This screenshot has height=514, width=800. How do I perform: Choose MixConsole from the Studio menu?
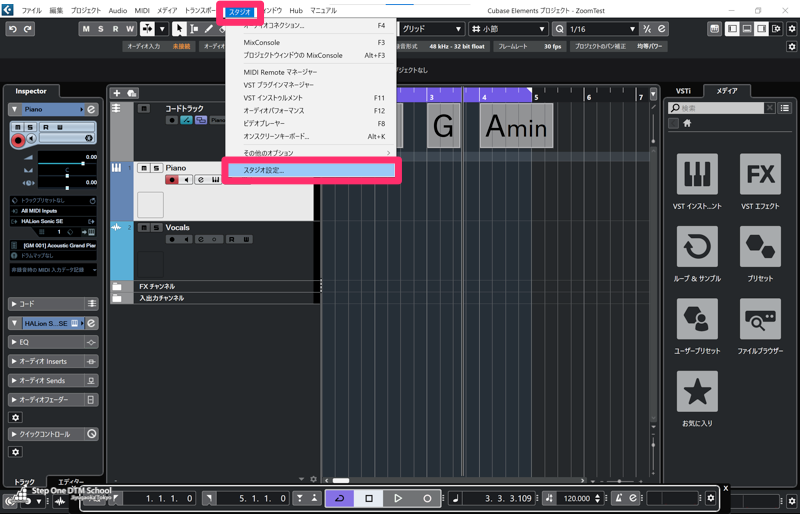point(311,42)
